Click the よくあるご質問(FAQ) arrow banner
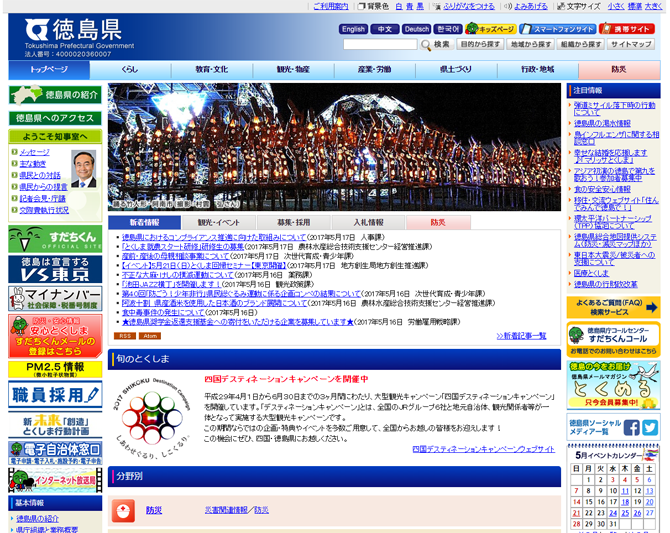The width and height of the screenshot is (670, 533). [613, 307]
